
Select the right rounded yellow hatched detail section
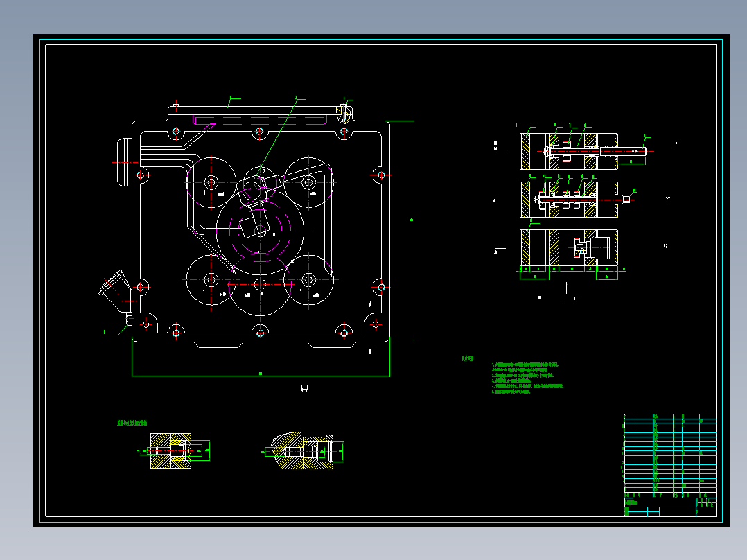point(302,451)
